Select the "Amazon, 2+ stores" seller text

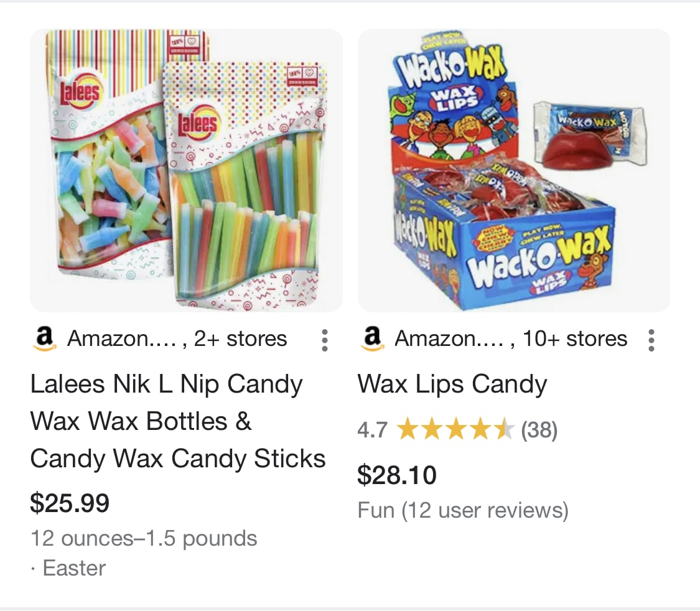pos(177,339)
